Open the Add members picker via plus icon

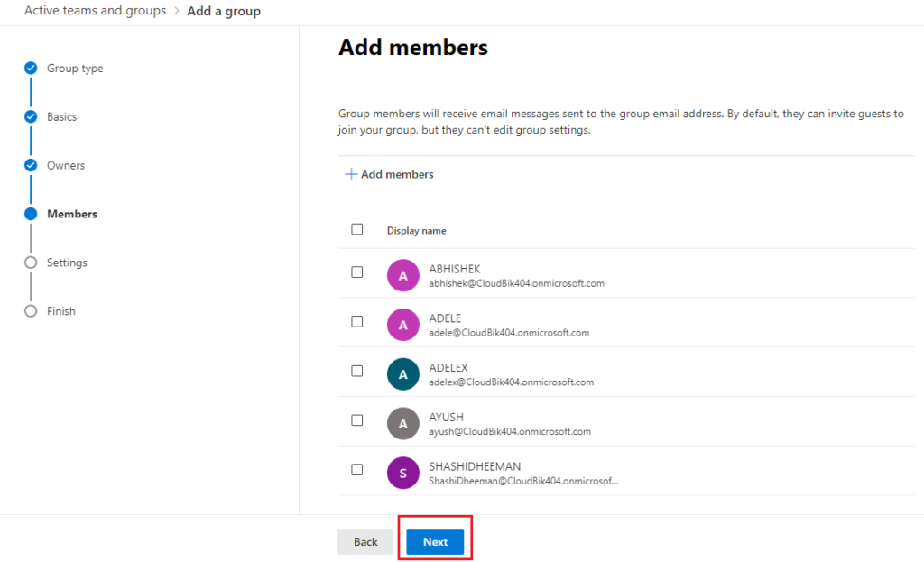(389, 174)
